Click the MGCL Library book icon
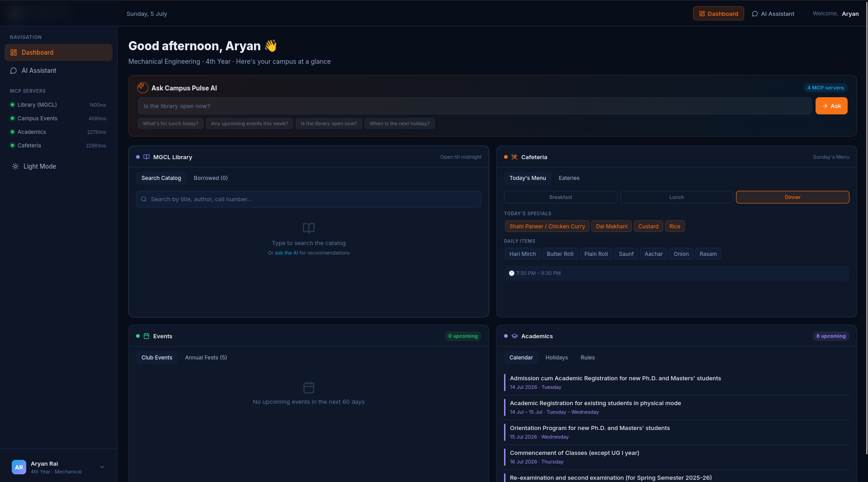 point(146,157)
